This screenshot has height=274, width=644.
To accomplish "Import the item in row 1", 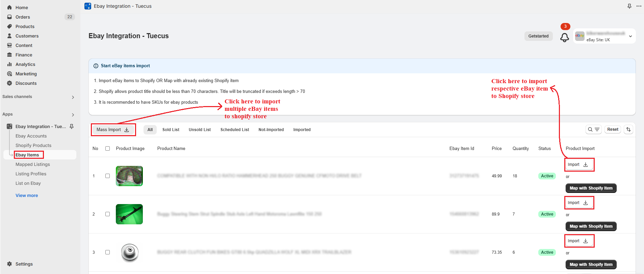I will click(579, 165).
